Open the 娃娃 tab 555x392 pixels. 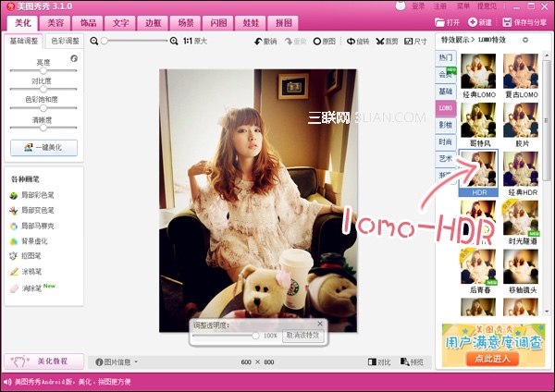(251, 23)
